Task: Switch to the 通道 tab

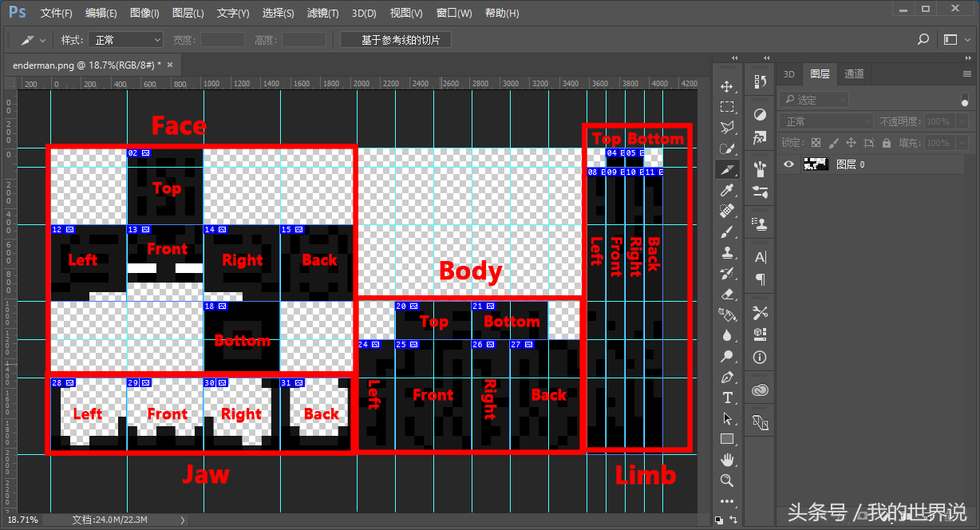Action: pyautogui.click(x=854, y=74)
